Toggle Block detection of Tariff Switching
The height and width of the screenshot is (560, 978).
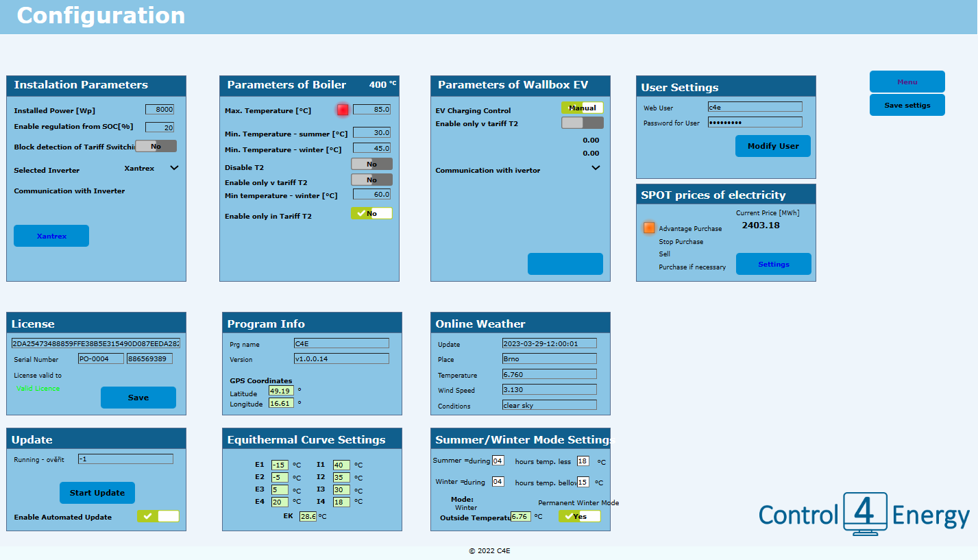[x=156, y=145]
